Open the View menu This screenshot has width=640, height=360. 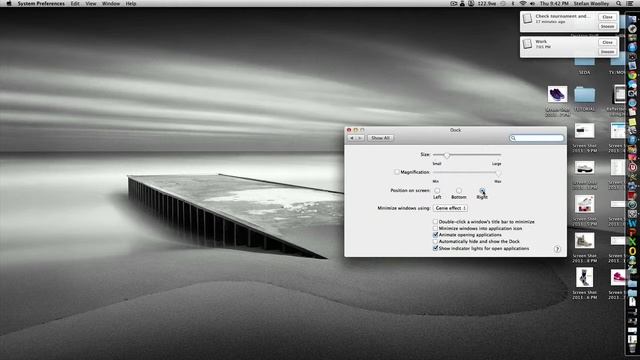point(91,3)
